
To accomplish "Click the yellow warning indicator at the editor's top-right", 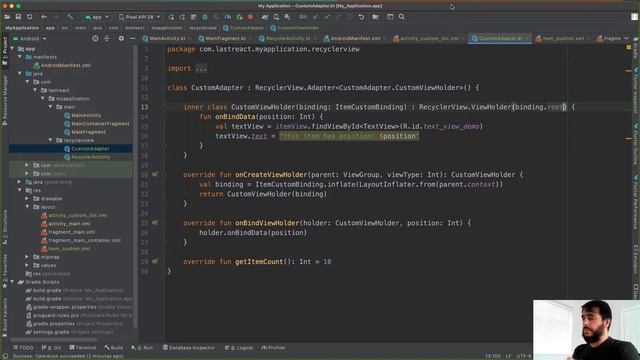I will point(629,48).
